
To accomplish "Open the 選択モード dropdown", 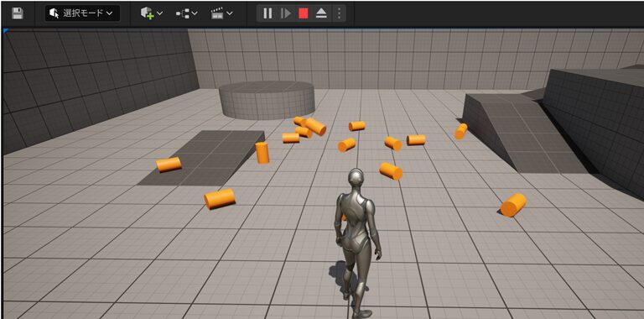I will pos(82,13).
